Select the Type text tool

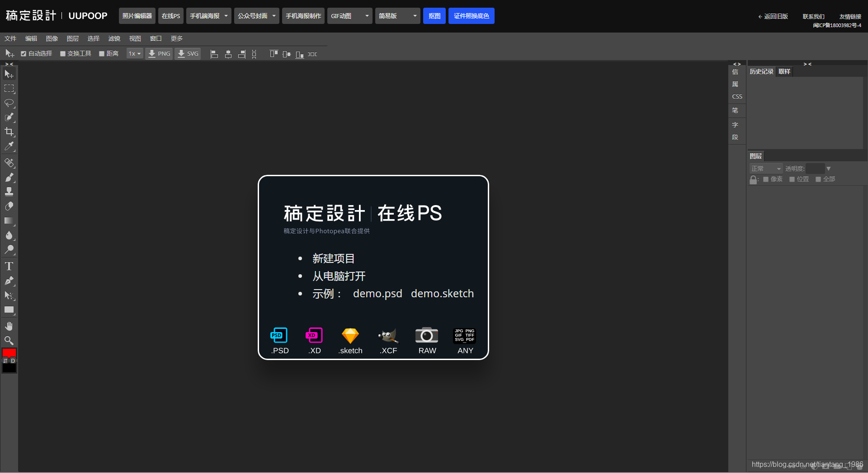(x=9, y=266)
